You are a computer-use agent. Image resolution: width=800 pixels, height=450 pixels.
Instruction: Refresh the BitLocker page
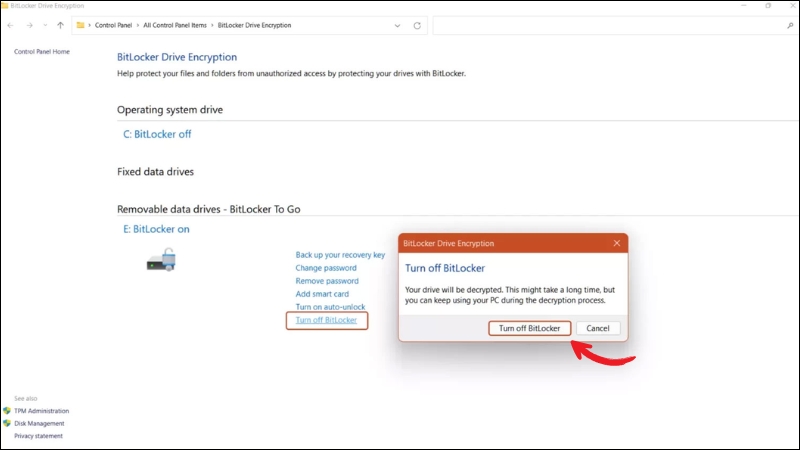[417, 26]
